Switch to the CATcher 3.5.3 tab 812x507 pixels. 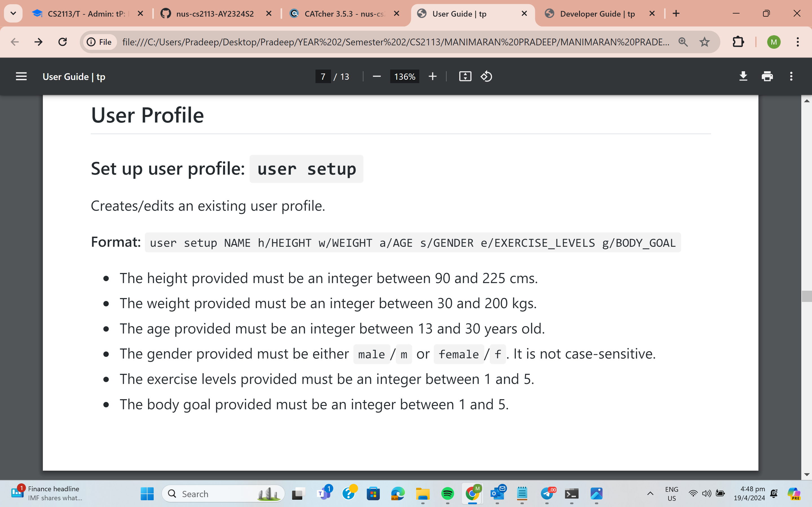click(344, 14)
